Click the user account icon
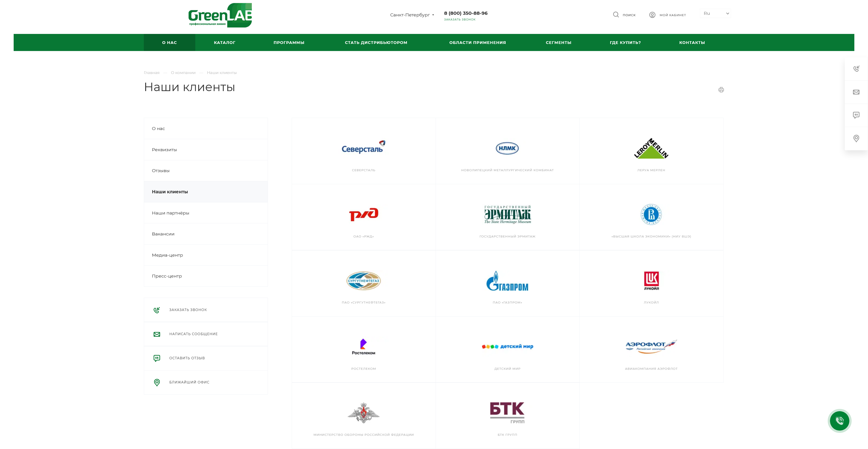 (x=652, y=15)
